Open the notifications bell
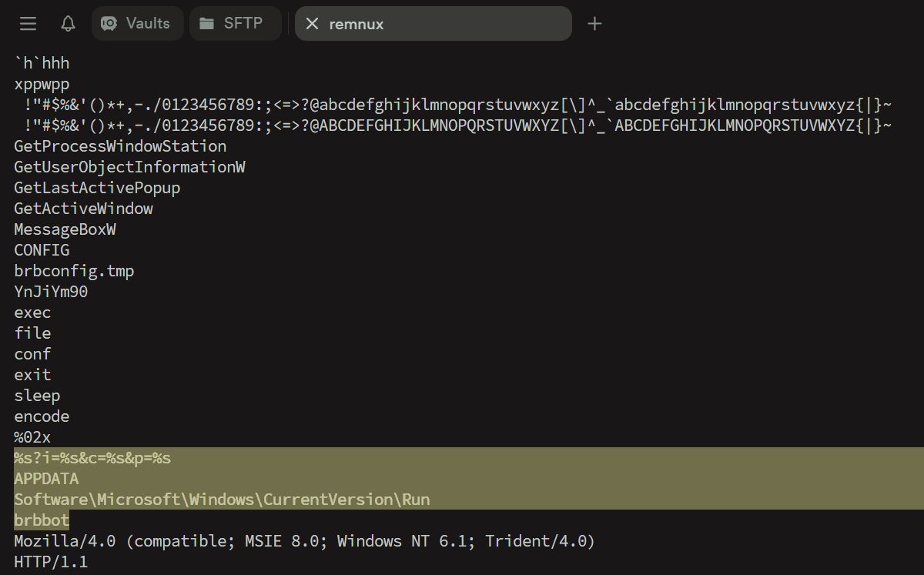The image size is (924, 575). pos(68,24)
